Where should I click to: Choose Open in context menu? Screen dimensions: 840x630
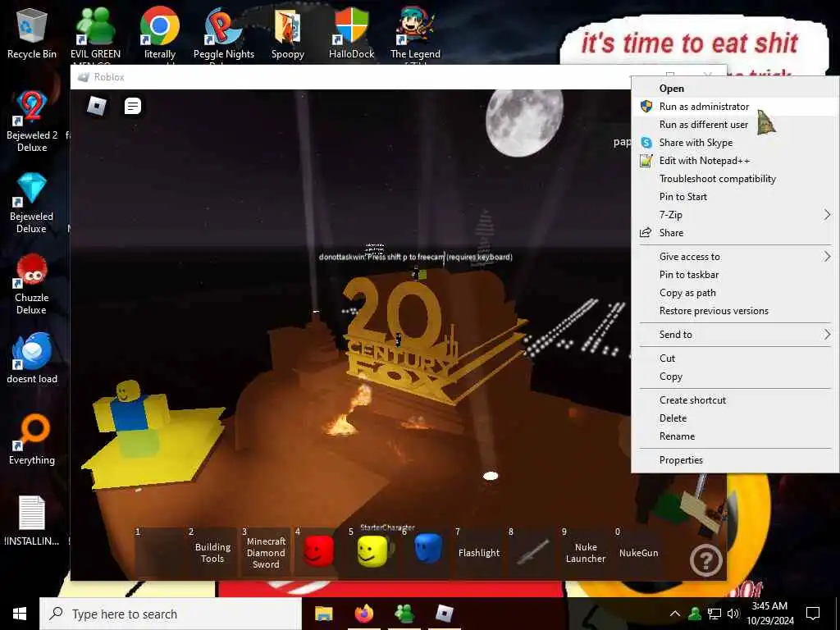click(735, 89)
